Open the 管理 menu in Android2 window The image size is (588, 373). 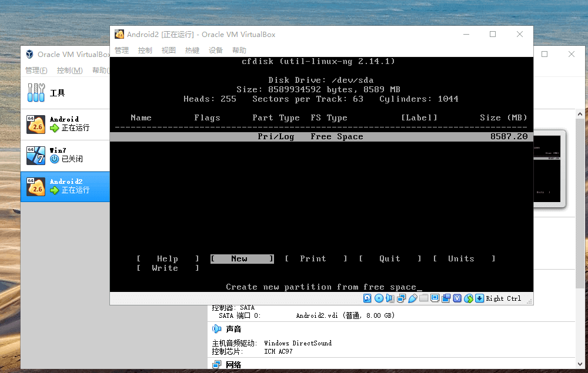coord(122,51)
